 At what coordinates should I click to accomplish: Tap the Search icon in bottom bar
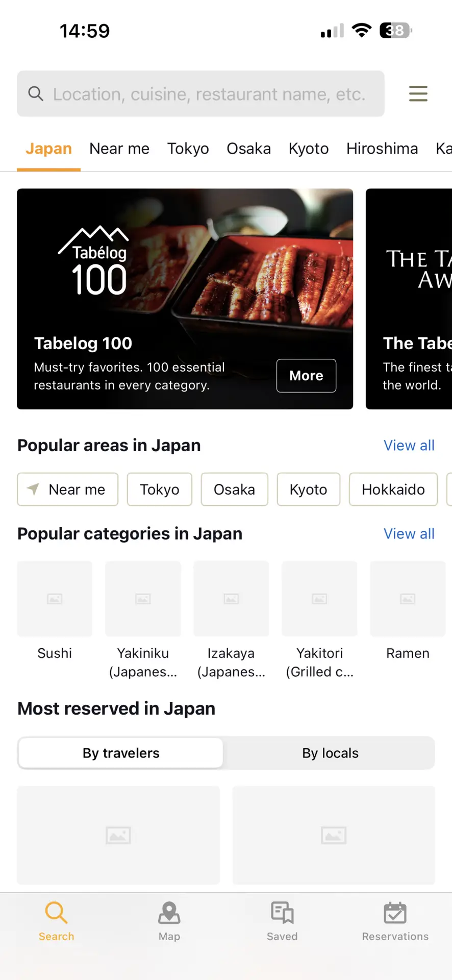[x=56, y=913]
